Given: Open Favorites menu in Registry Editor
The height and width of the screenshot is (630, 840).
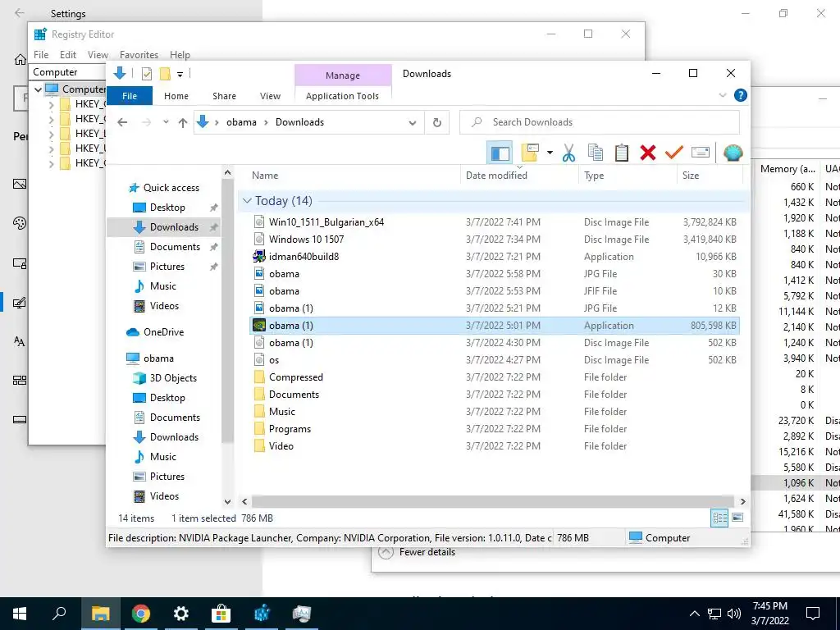Looking at the screenshot, I should point(139,55).
